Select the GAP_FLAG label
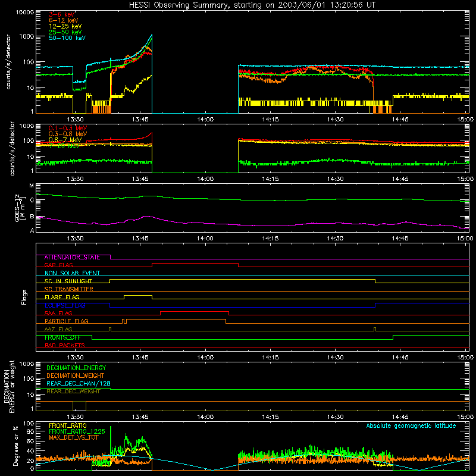This screenshot has height=476, width=476. pos(58,265)
